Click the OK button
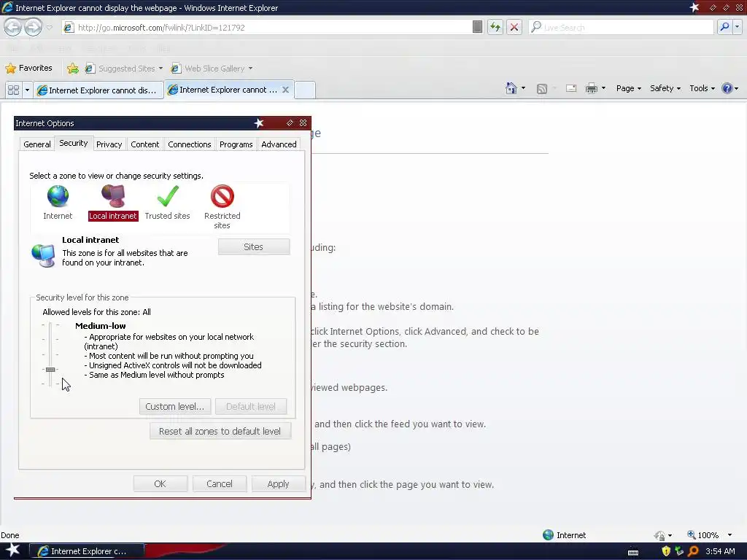Screen dimensions: 747x560 pyautogui.click(x=160, y=484)
